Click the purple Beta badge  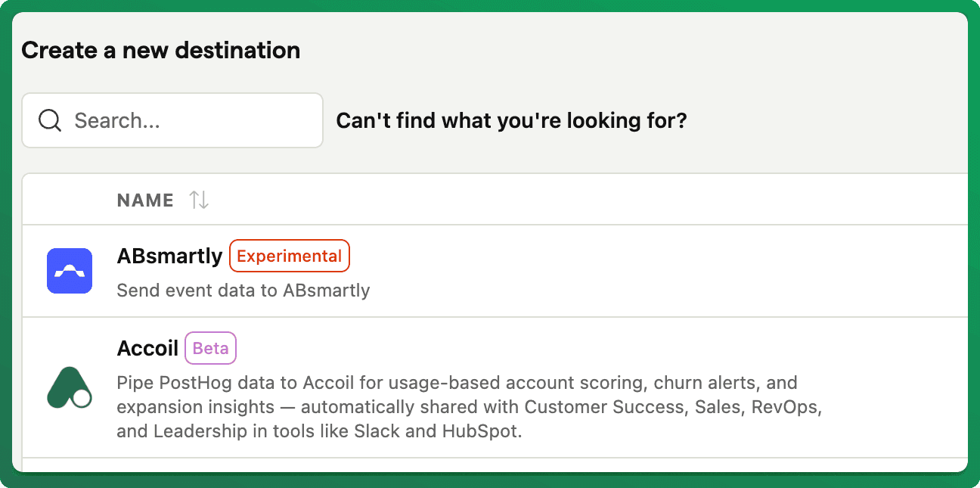(211, 348)
